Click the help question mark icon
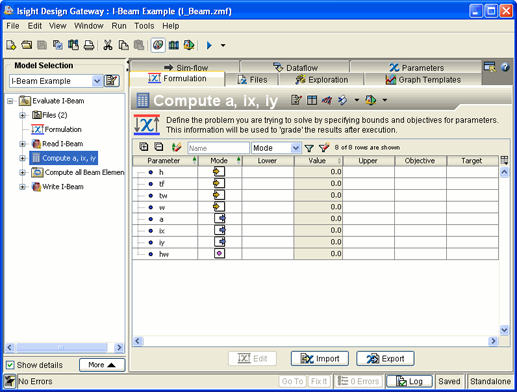This screenshot has width=517, height=392. click(505, 67)
